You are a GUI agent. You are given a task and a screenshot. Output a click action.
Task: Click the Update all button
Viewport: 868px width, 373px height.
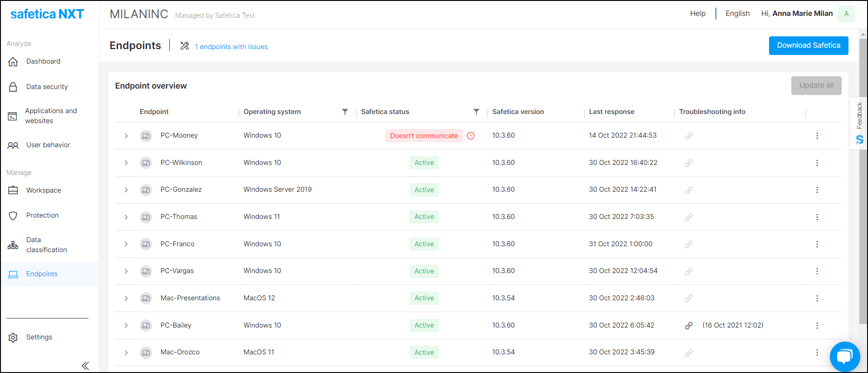[816, 85]
